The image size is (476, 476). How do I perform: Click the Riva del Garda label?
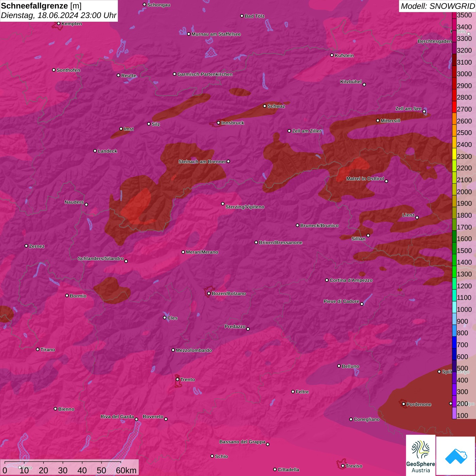[117, 417]
